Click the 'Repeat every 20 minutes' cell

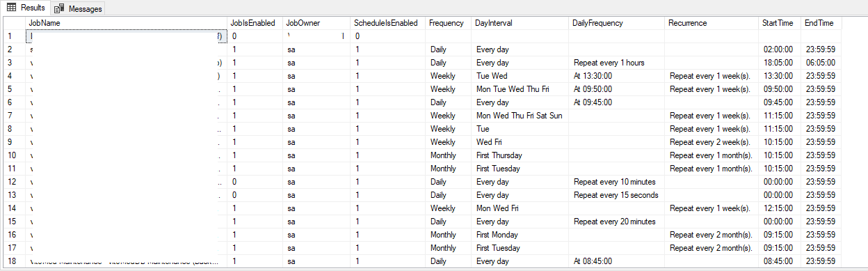tap(617, 222)
